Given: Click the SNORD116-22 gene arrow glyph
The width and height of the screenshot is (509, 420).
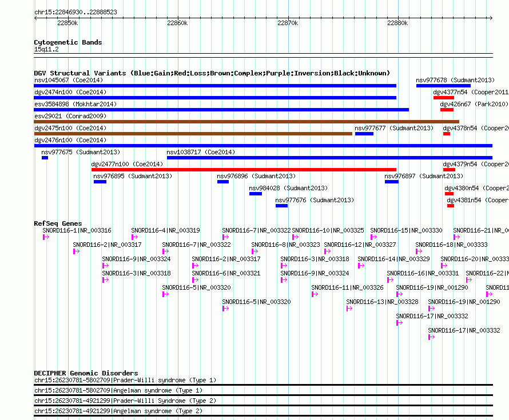Looking at the screenshot, I should coord(469,280).
